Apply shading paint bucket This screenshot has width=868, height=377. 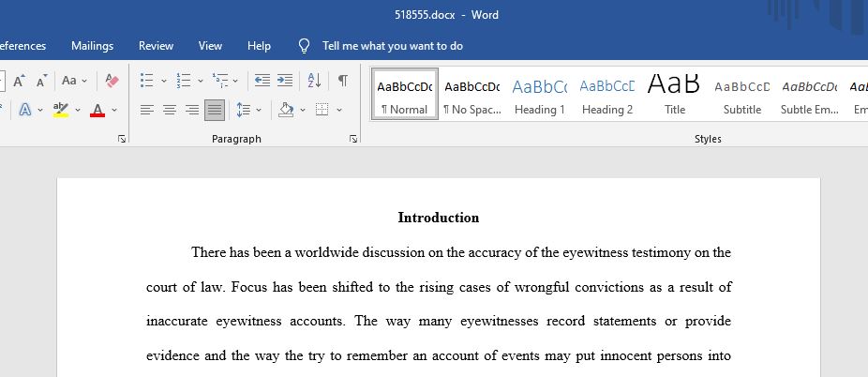coord(286,110)
